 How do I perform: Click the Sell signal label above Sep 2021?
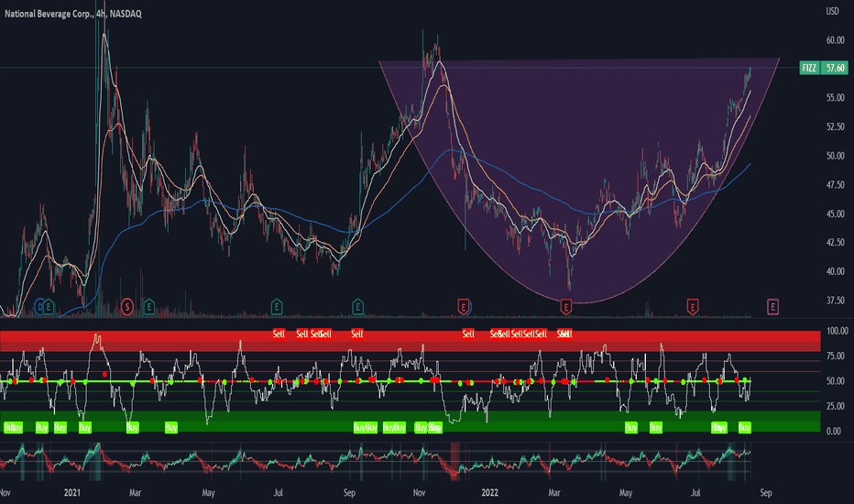356,334
